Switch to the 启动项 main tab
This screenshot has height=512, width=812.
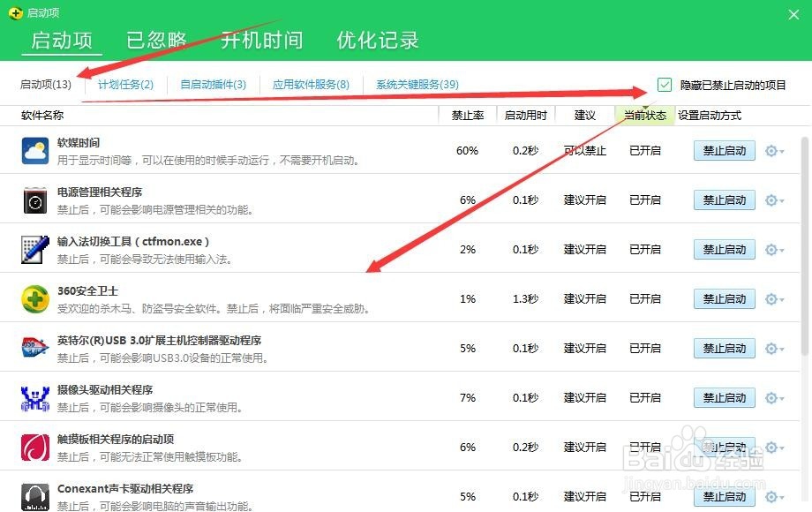(x=62, y=40)
